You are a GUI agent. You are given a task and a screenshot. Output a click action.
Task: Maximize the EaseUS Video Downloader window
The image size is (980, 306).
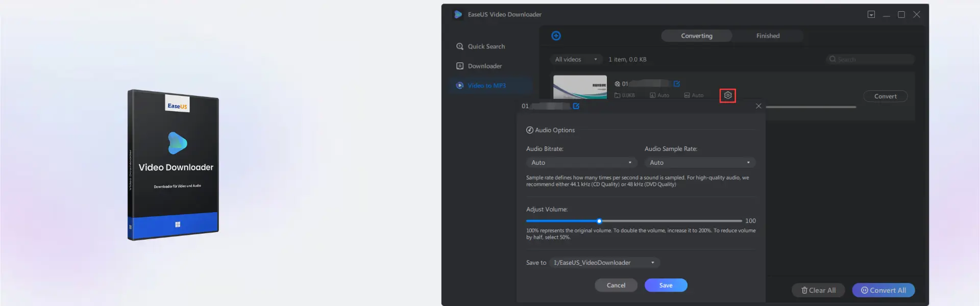[x=901, y=14]
